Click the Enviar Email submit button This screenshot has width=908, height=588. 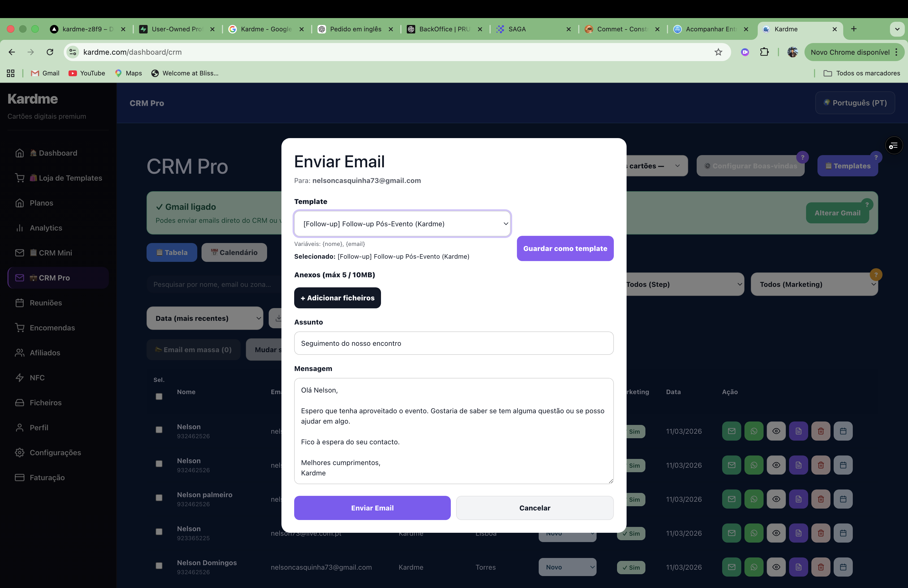click(x=372, y=508)
